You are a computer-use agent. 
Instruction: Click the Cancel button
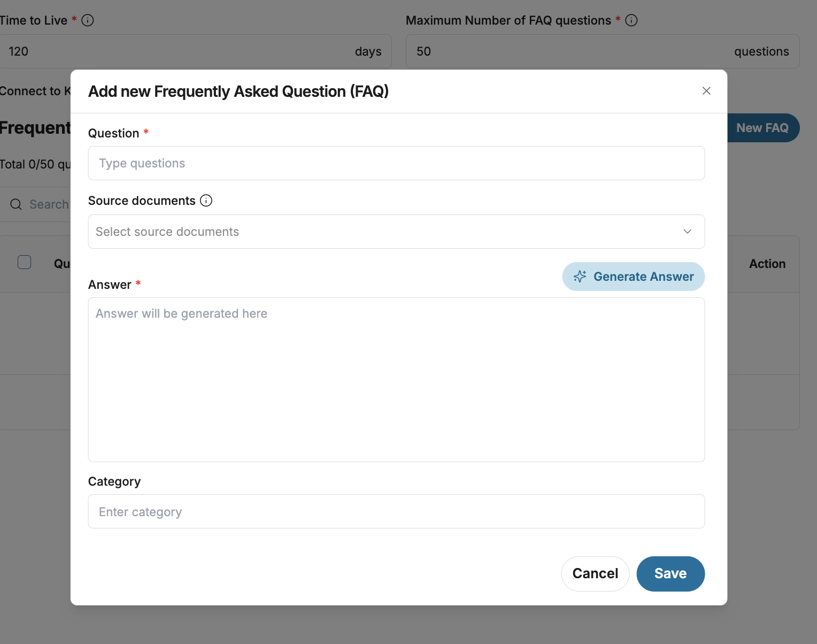(595, 573)
